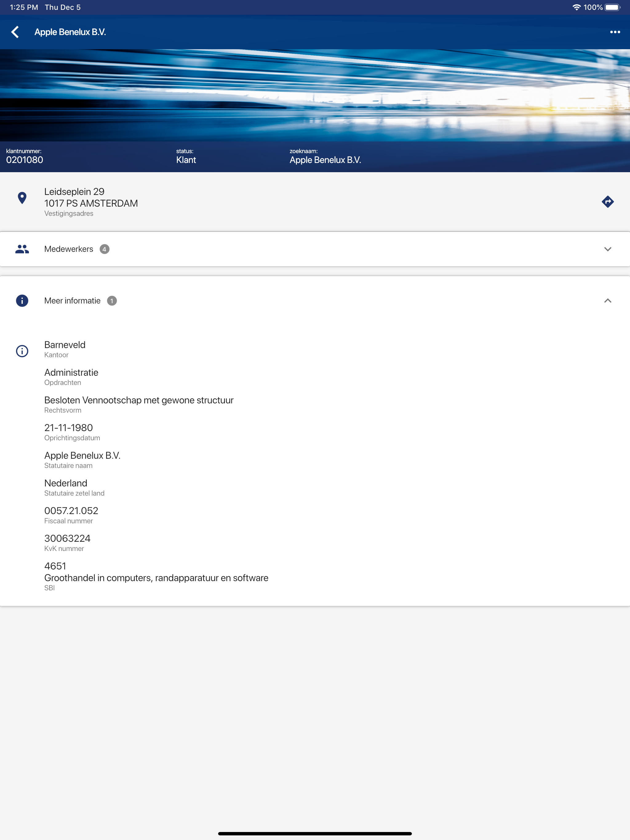Tap the address line Leidseplein 29
The height and width of the screenshot is (840, 630).
[x=74, y=191]
